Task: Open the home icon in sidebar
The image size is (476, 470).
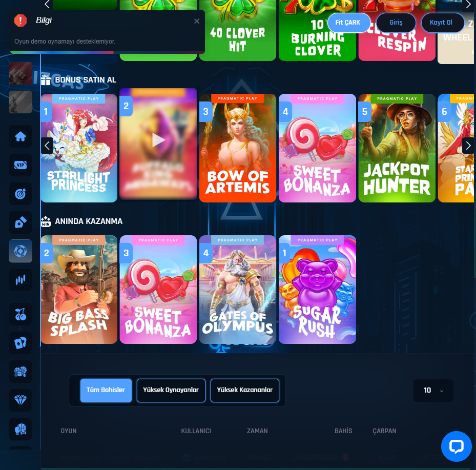Action: [20, 137]
